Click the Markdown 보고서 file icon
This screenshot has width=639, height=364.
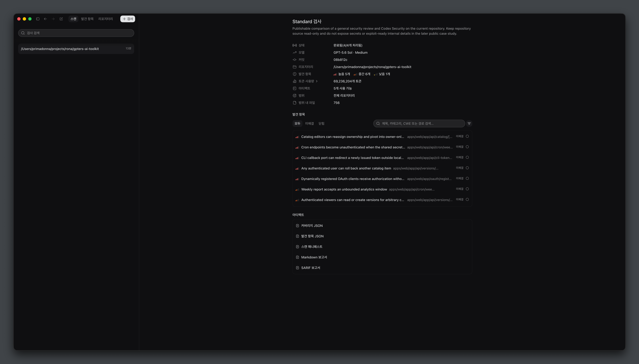[297, 257]
